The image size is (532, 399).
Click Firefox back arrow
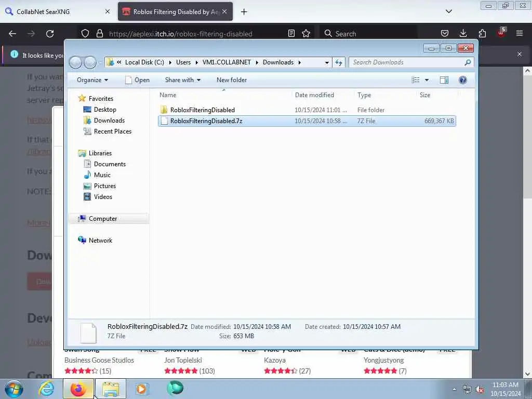12,34
